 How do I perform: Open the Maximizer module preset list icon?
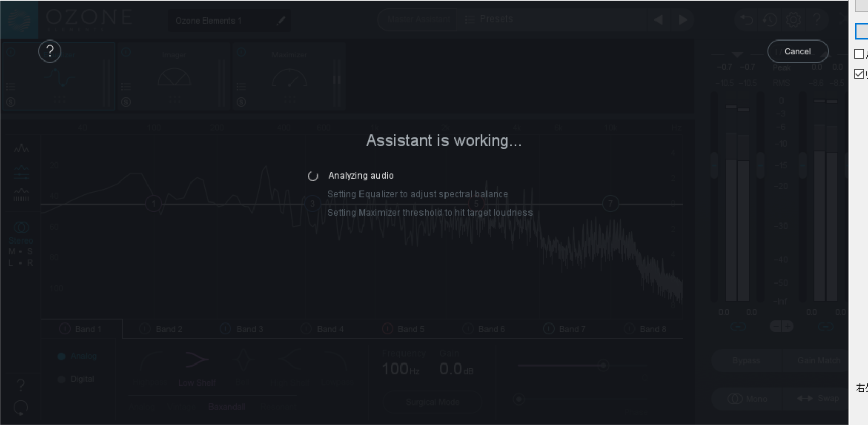[x=241, y=86]
